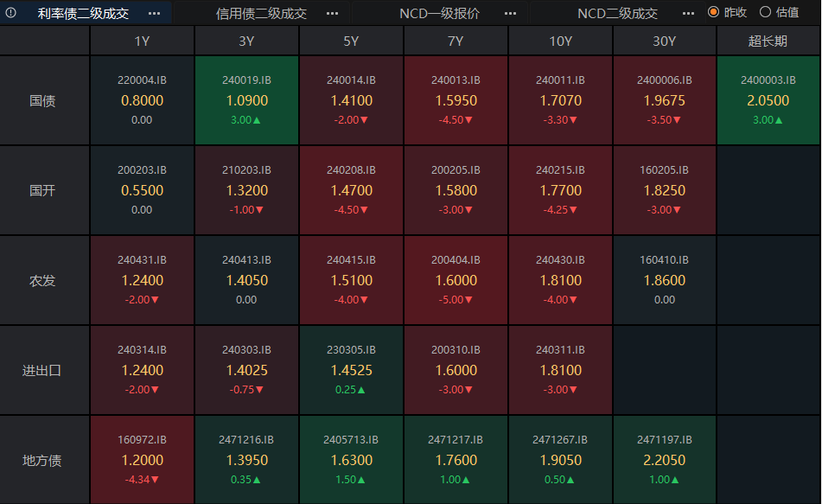Open bond cell 2400003.IB
This screenshot has height=504, width=822.
768,100
